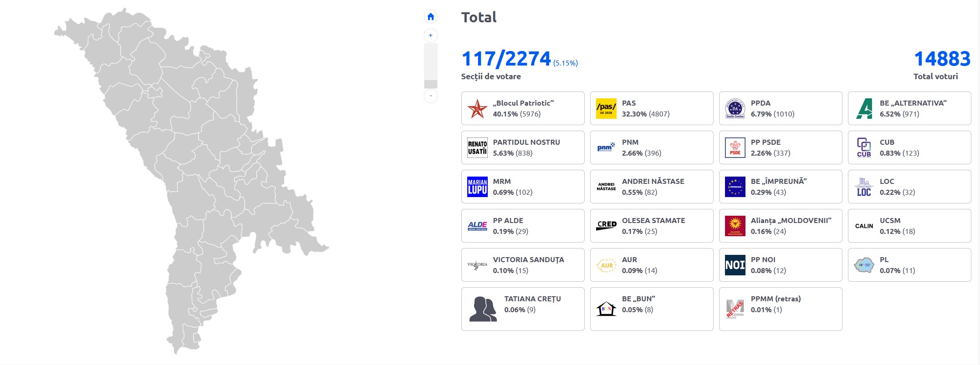Click the LOC buildings logo

point(864,187)
